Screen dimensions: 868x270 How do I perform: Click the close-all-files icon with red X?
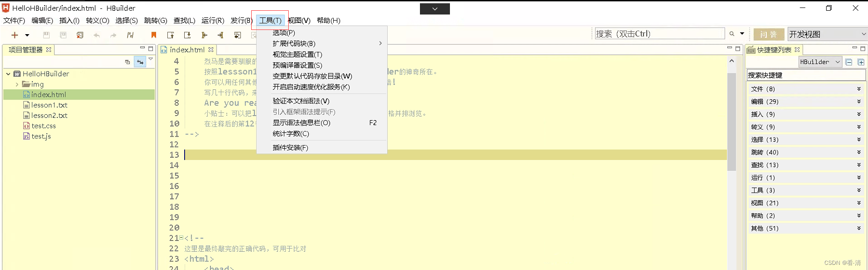point(80,35)
